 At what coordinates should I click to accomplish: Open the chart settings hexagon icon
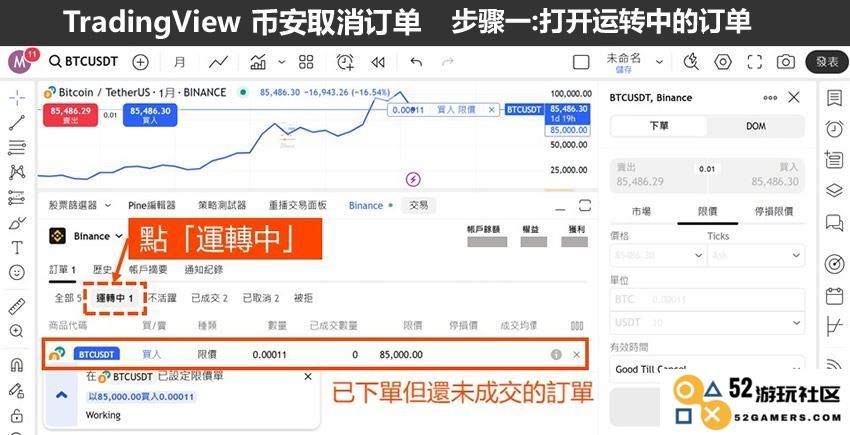pos(723,62)
